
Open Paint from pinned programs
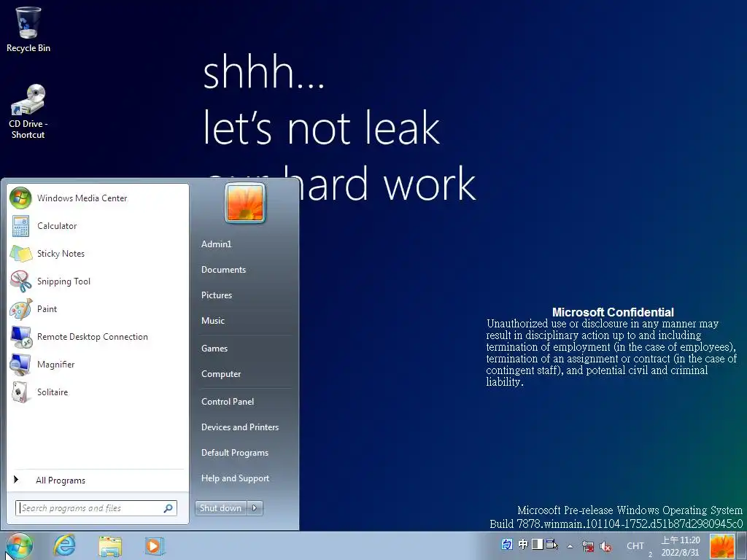point(98,308)
